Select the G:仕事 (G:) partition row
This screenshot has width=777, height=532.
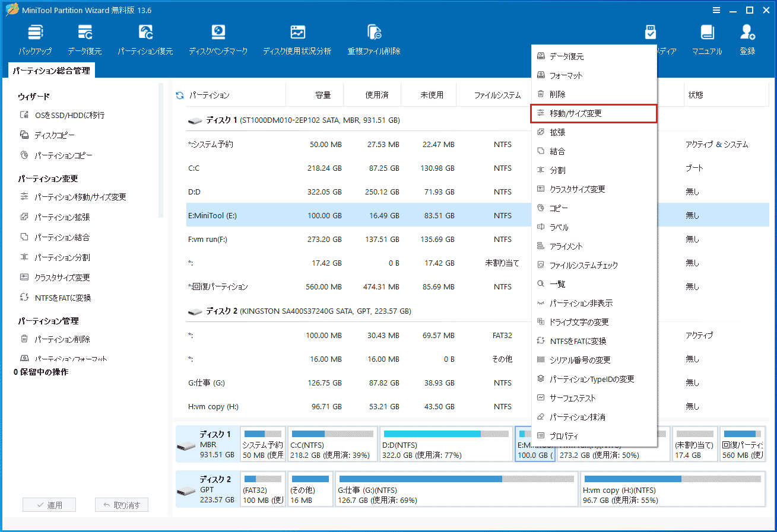coord(359,383)
